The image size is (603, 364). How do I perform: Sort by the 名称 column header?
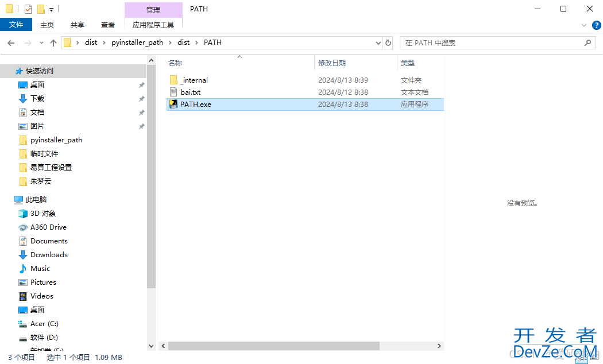coord(175,63)
